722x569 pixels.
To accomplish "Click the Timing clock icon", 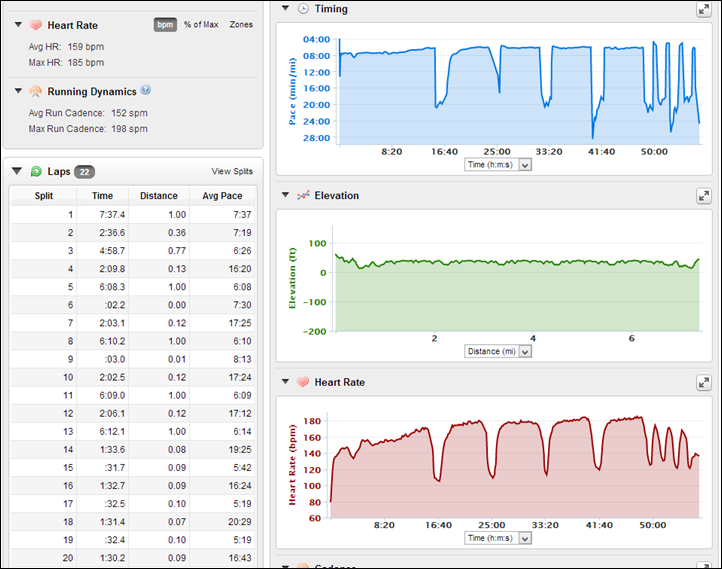I will [303, 9].
